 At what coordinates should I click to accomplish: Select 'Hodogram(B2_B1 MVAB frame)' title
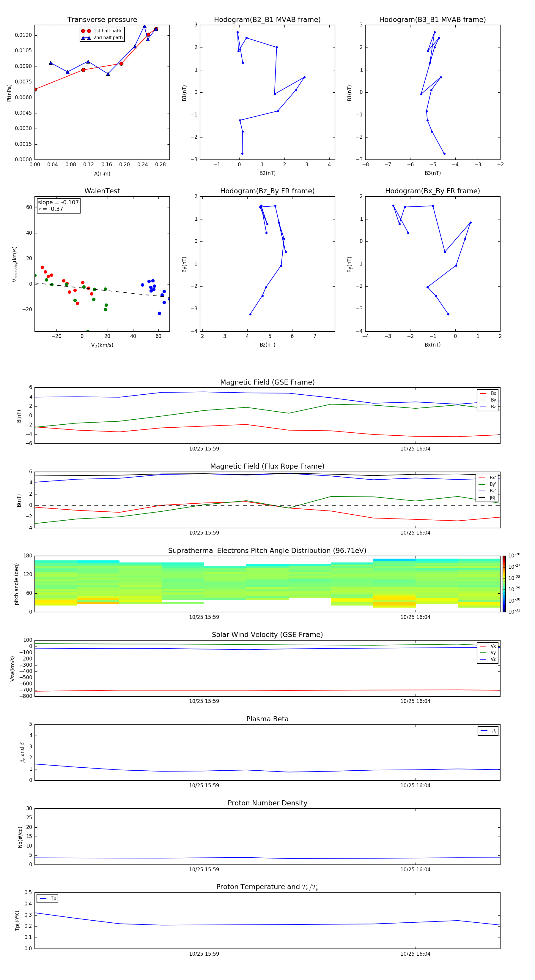pos(267,20)
